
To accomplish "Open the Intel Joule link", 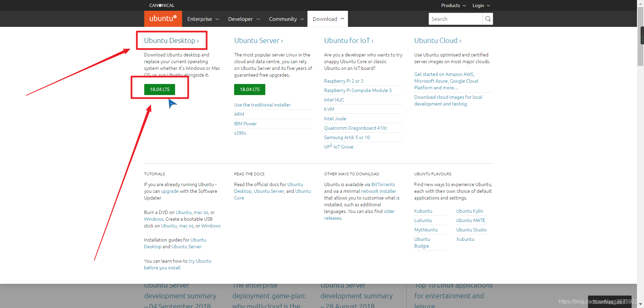I will click(x=335, y=119).
